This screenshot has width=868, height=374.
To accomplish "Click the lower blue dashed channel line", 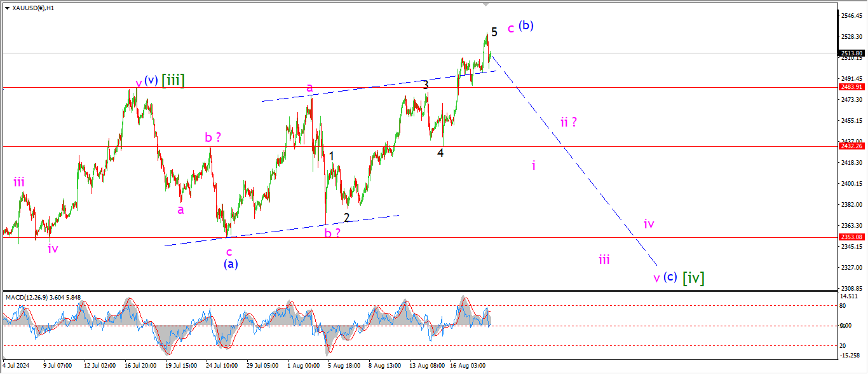I will [280, 230].
